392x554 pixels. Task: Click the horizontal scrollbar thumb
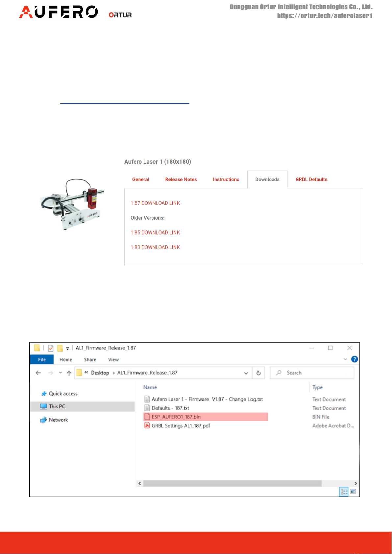coord(232,483)
